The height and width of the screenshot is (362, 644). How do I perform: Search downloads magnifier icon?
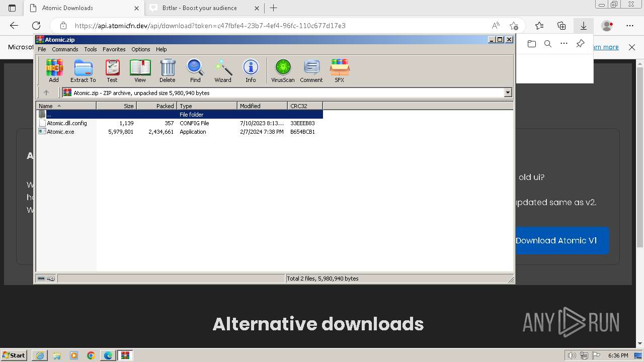coord(548,44)
